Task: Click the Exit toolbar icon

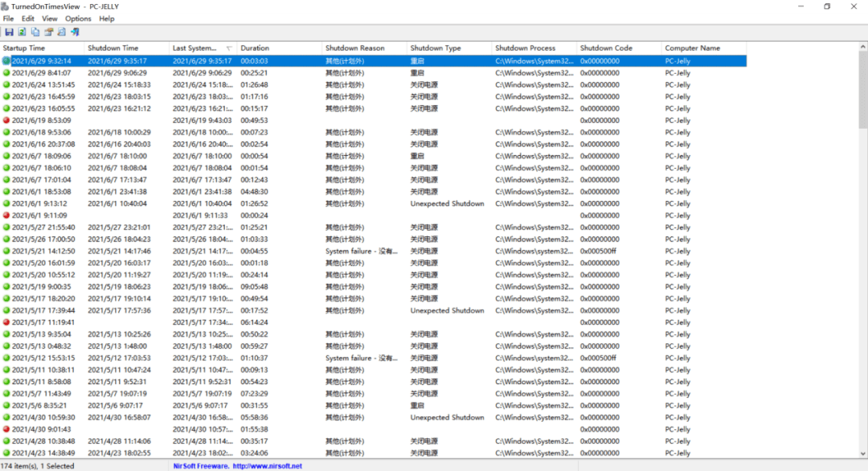Action: coord(75,32)
